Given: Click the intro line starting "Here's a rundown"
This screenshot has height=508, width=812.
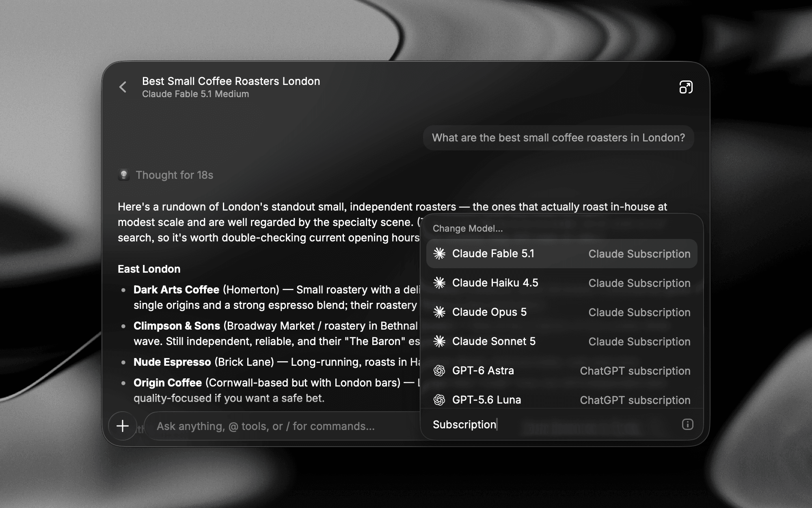Looking at the screenshot, I should tap(392, 207).
